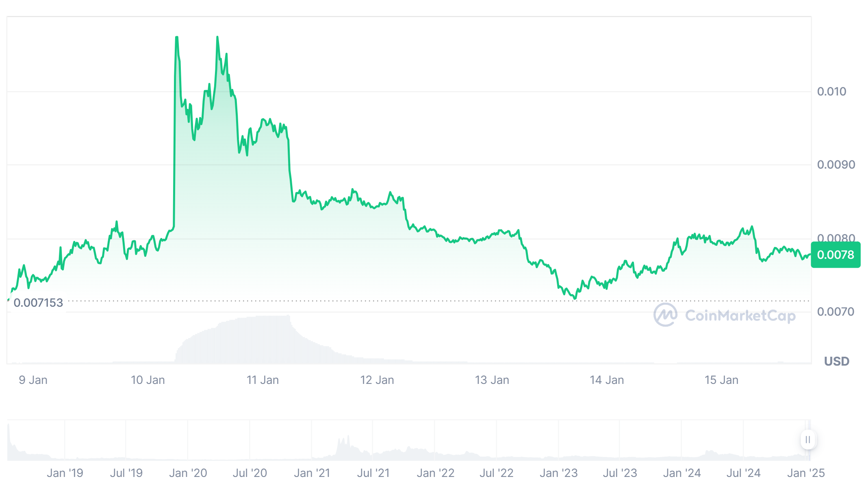Click the 15 Jan x-axis label
The image size is (868, 481).
coord(721,380)
